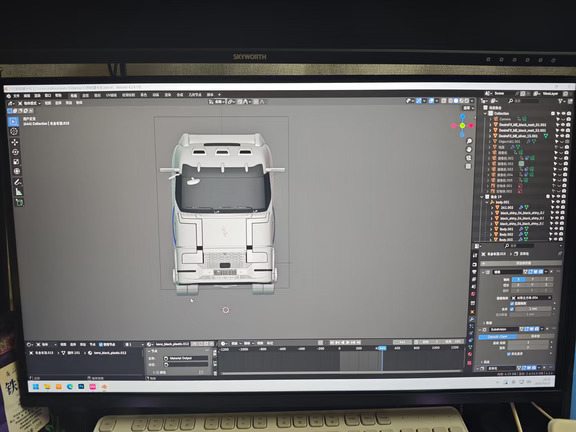576x432 pixels.
Task: Toggle Subdivision optimal display checkbox
Action: (508, 354)
